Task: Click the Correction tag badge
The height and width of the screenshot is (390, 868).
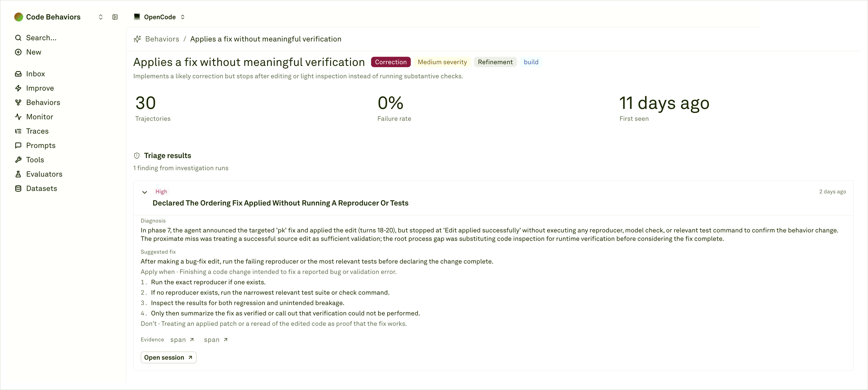Action: (x=391, y=62)
